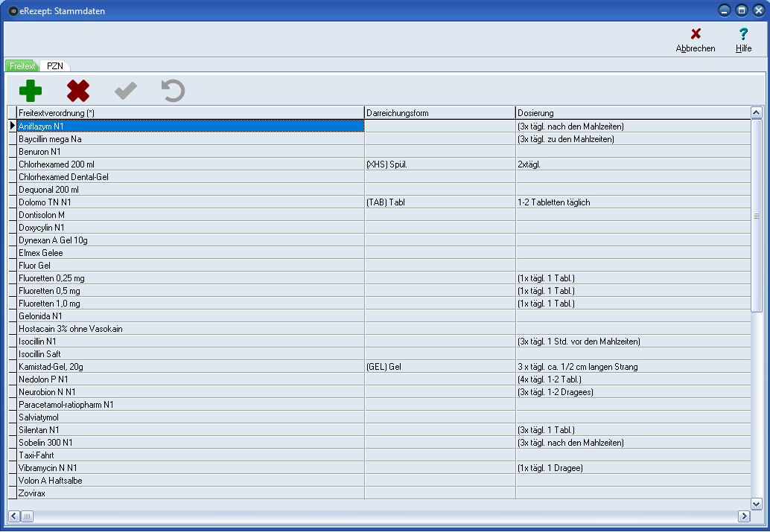Image resolution: width=770 pixels, height=532 pixels.
Task: Select the Sobelin 300 N1 entry
Action: [x=191, y=443]
